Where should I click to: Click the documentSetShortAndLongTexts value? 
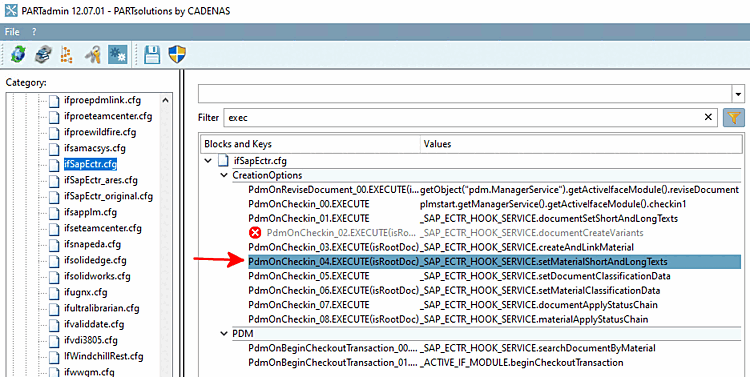[549, 219]
